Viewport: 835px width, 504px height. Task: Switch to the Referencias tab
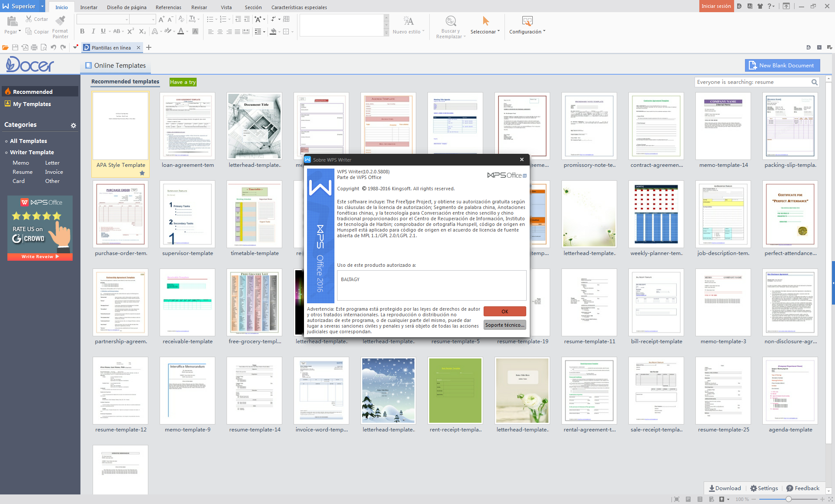click(168, 7)
